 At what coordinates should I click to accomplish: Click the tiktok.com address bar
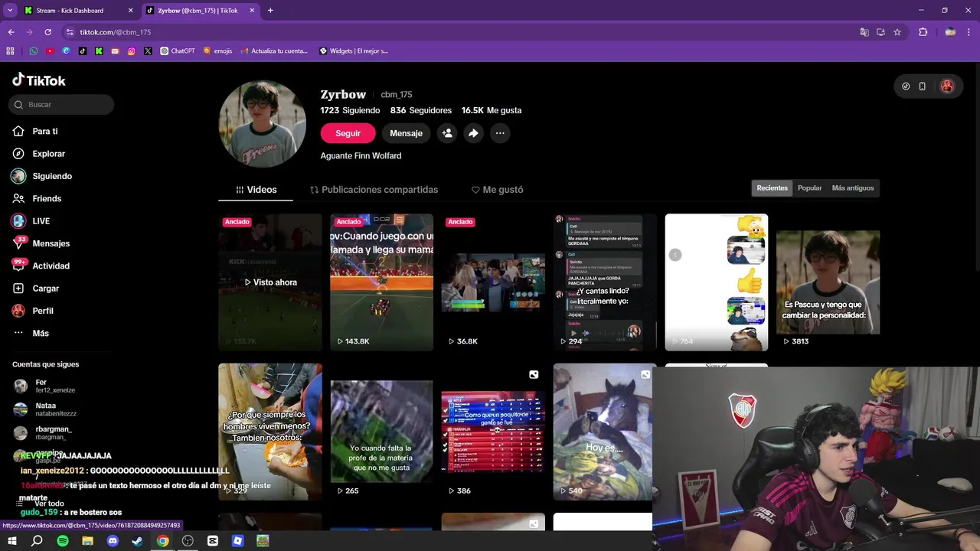coord(459,32)
